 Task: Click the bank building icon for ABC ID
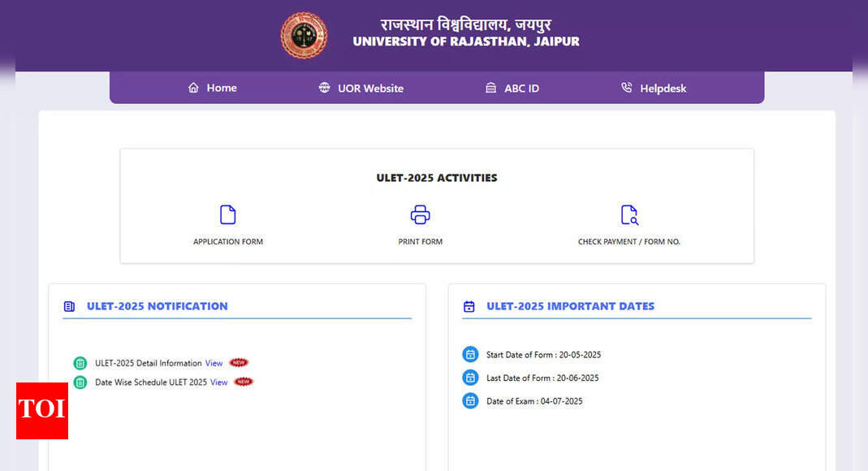click(x=490, y=88)
